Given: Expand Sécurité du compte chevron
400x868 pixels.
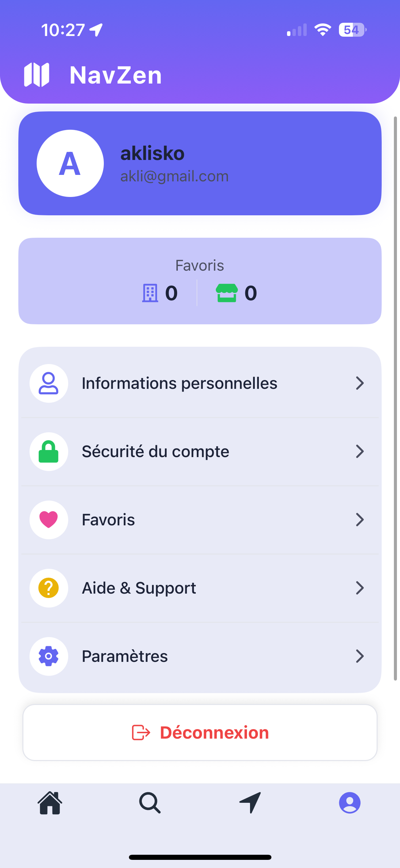Looking at the screenshot, I should [x=360, y=452].
